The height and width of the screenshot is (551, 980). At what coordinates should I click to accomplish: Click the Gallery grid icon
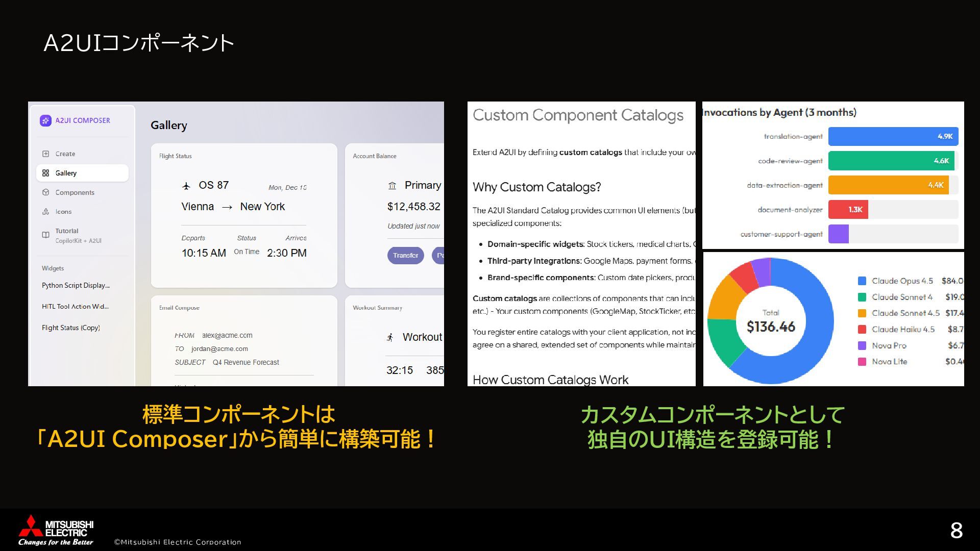click(x=45, y=173)
